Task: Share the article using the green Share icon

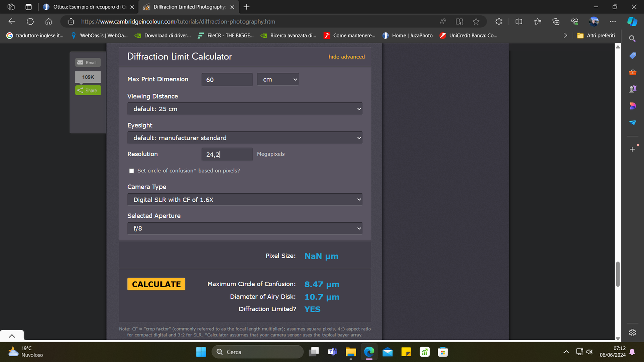Action: pos(88,90)
